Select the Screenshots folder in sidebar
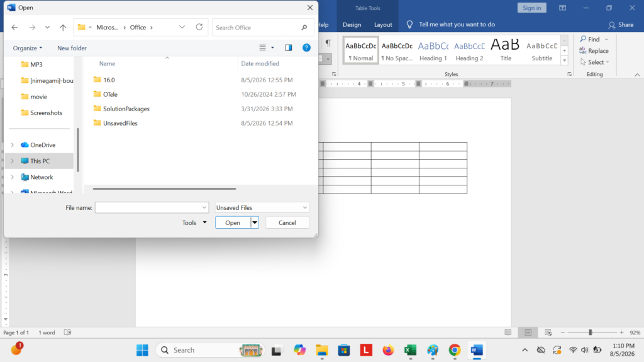 (42, 112)
